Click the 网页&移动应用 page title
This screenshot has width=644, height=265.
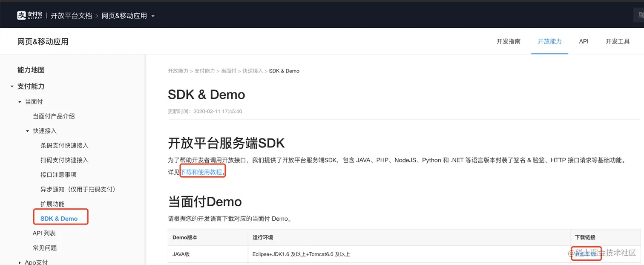(x=43, y=41)
